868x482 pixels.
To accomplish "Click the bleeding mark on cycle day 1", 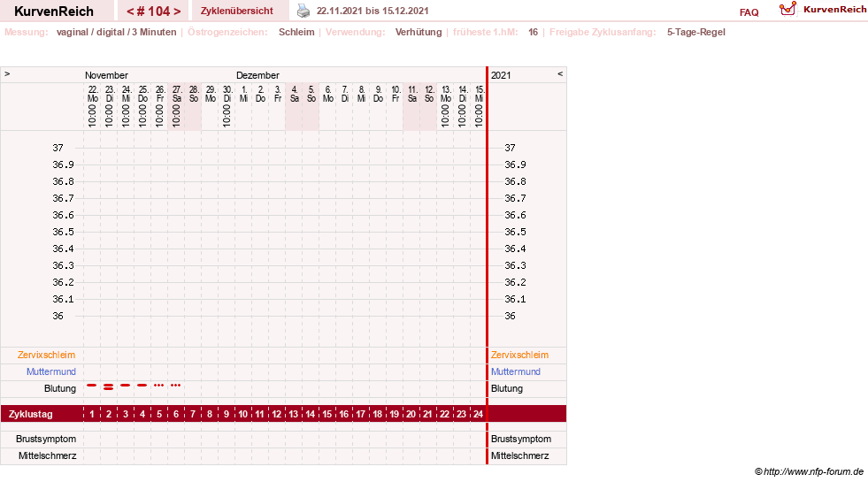I will point(92,385).
